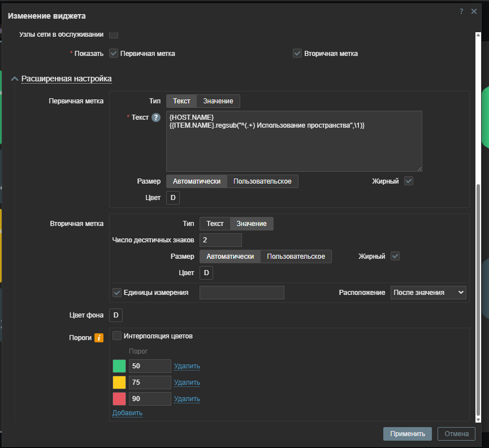Open the Расположение dropdown

click(x=428, y=293)
